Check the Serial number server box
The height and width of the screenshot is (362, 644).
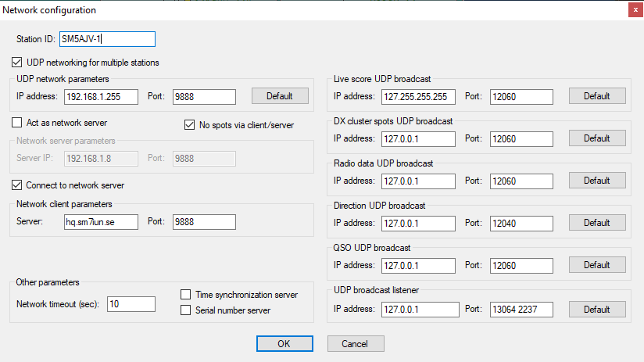coord(186,310)
